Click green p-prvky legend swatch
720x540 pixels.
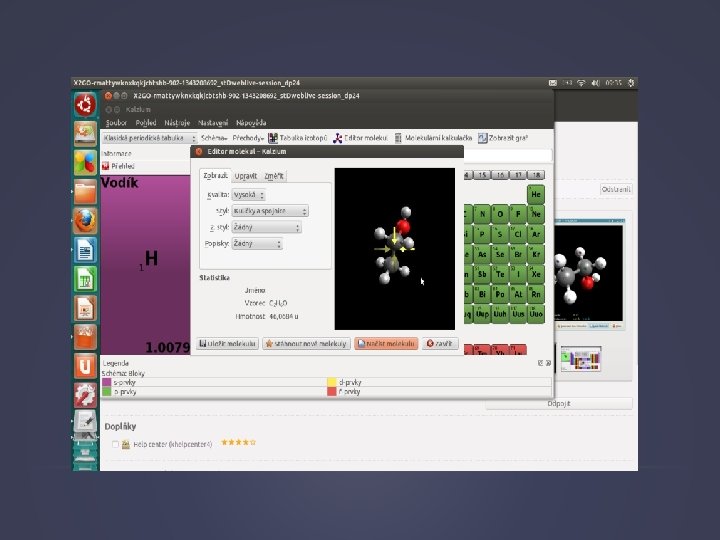107,392
